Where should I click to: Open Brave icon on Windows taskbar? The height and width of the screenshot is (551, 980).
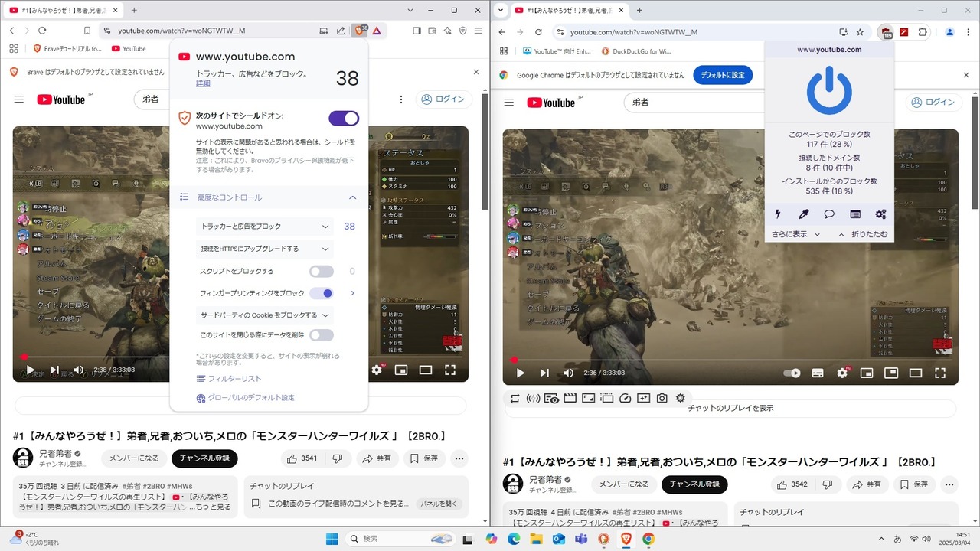click(626, 539)
